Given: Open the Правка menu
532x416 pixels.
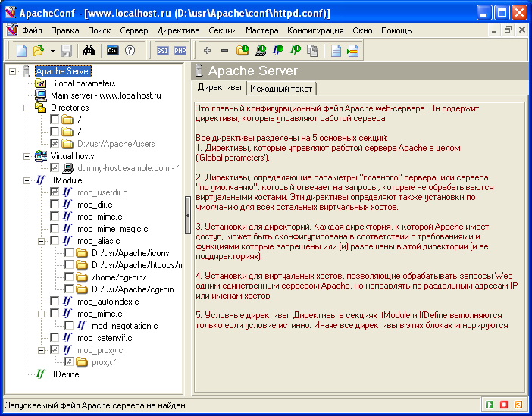Looking at the screenshot, I should pos(65,30).
